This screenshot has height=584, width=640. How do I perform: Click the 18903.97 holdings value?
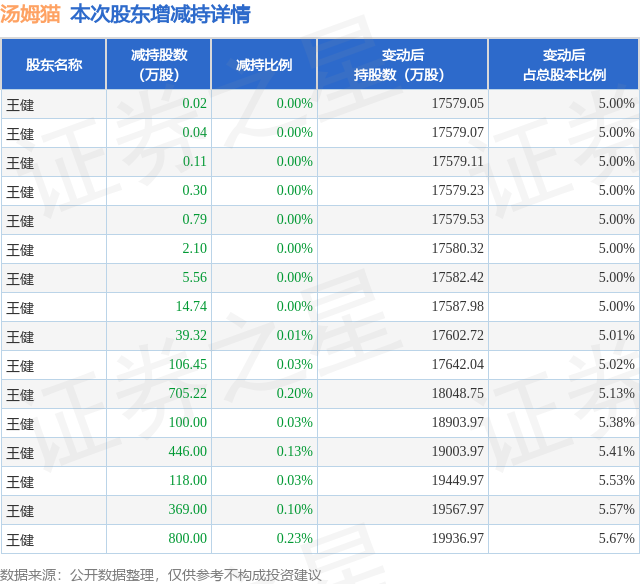(458, 422)
